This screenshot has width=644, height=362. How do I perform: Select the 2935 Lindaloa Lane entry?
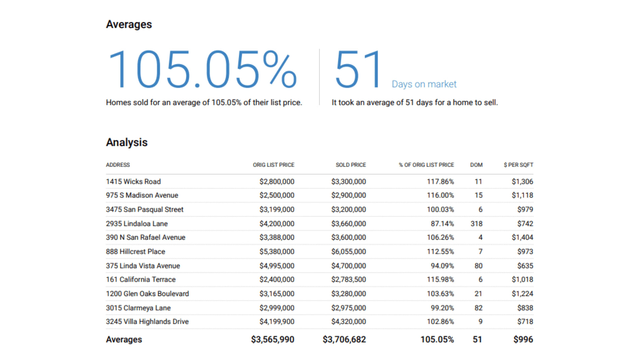click(x=137, y=224)
